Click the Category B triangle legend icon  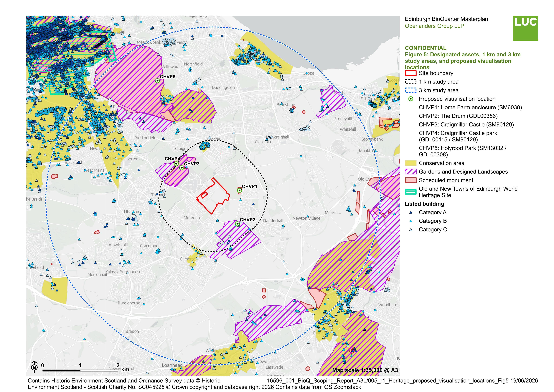click(x=411, y=221)
